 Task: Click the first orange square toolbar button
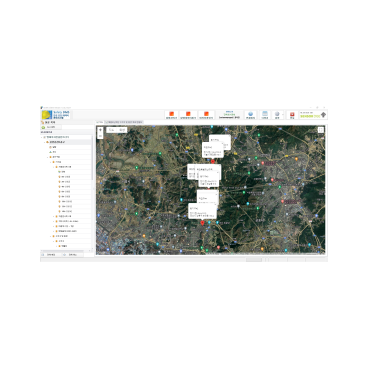click(x=172, y=115)
